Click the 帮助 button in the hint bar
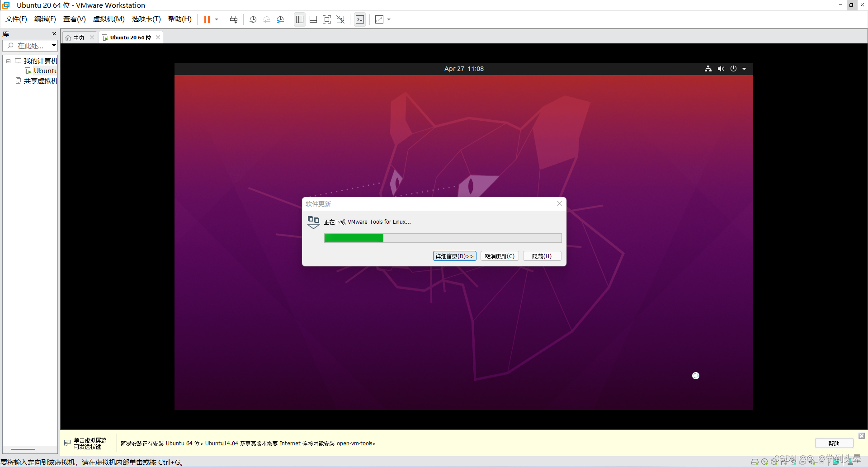This screenshot has width=868, height=467. pyautogui.click(x=834, y=443)
